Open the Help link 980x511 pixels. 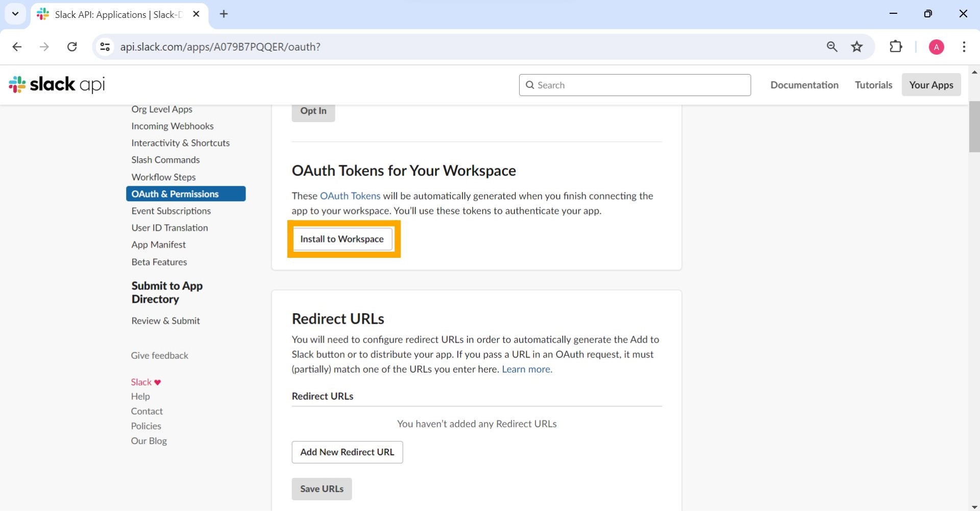click(140, 397)
